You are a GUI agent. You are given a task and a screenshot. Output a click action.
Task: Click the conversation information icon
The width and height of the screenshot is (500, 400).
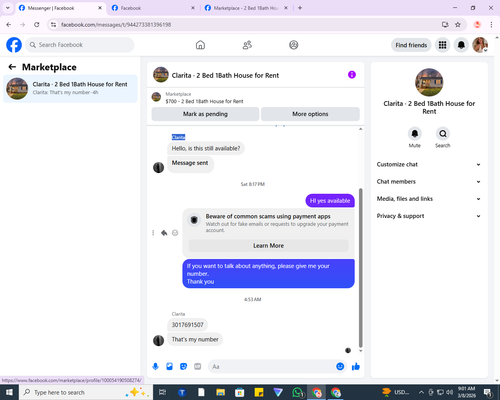pyautogui.click(x=352, y=75)
